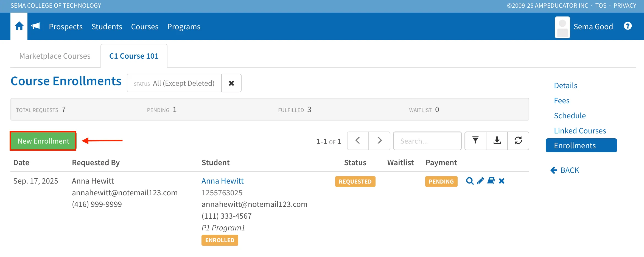Open the Courses menu
The height and width of the screenshot is (257, 644).
(145, 27)
